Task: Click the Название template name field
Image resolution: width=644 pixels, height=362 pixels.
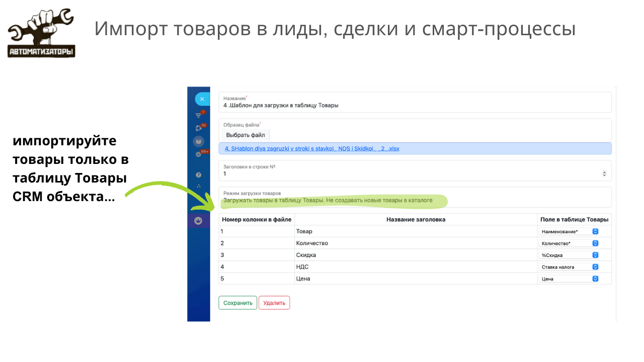Action: coord(415,102)
